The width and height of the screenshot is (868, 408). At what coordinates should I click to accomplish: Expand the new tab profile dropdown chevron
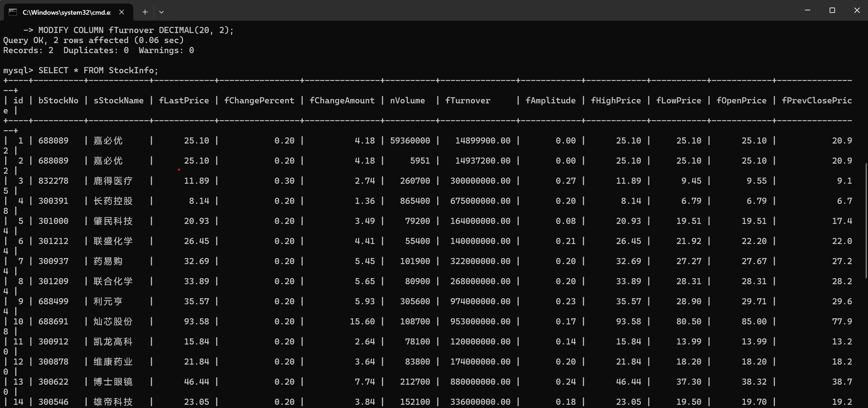tap(161, 12)
